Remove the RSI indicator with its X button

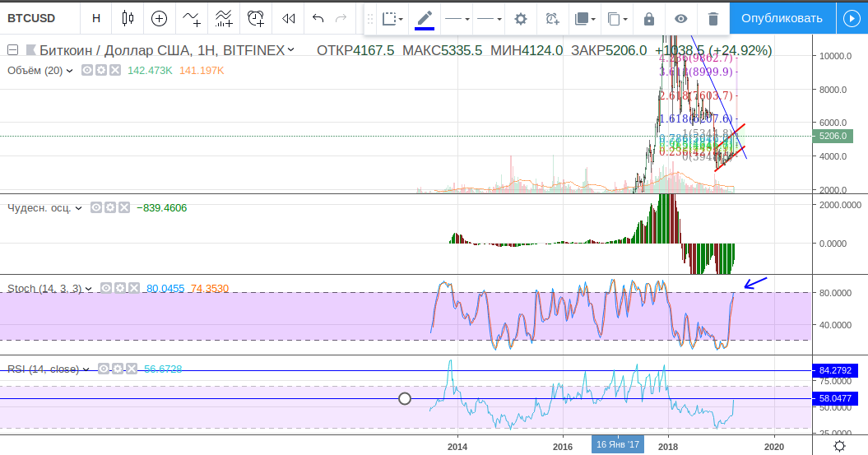pyautogui.click(x=133, y=369)
